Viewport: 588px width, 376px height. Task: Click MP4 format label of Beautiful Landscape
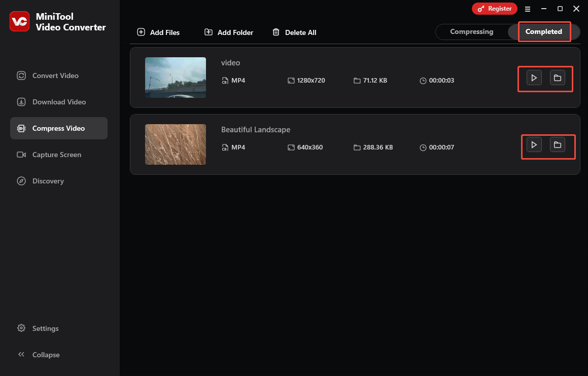click(x=238, y=147)
